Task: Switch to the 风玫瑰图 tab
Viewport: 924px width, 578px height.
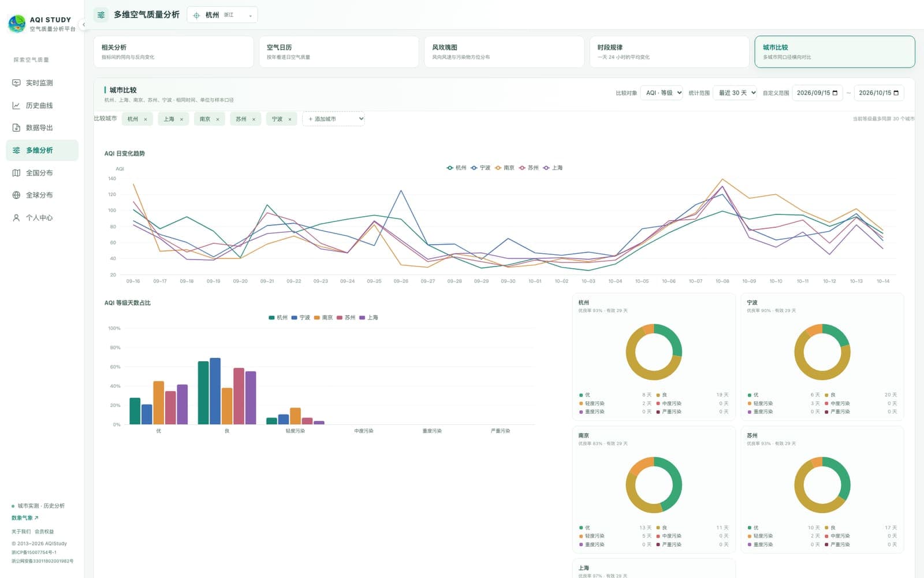Action: click(504, 52)
